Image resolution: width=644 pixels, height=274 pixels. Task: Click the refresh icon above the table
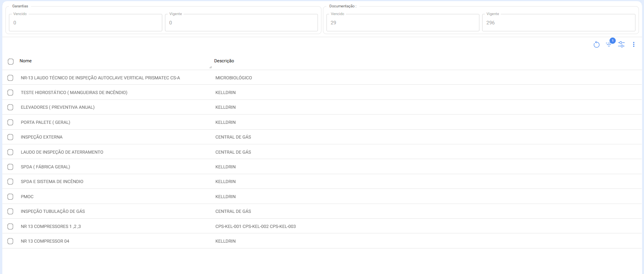pyautogui.click(x=596, y=45)
